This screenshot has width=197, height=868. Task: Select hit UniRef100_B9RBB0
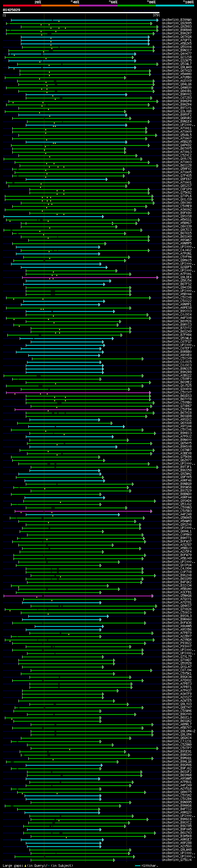[177, 352]
